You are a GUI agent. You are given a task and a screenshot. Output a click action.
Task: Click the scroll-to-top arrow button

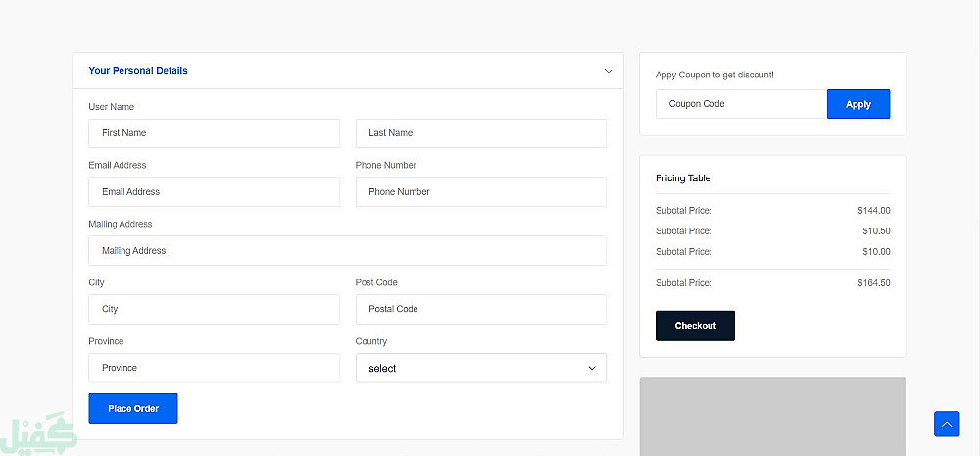click(947, 424)
